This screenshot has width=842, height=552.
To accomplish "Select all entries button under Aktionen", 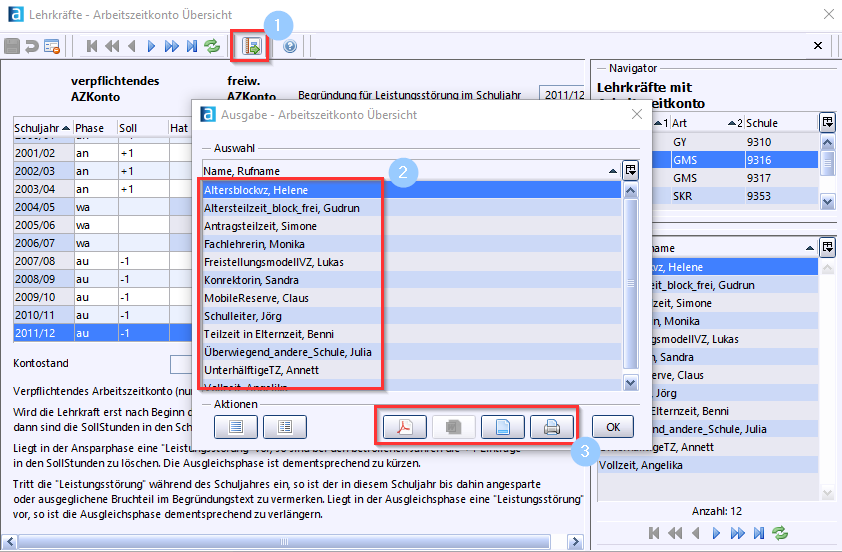I will pos(236,427).
